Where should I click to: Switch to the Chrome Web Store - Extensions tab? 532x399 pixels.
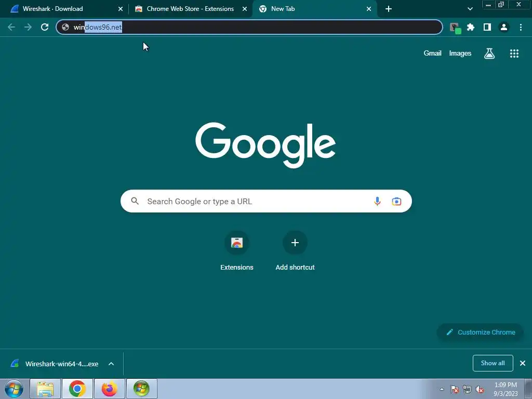click(x=190, y=9)
